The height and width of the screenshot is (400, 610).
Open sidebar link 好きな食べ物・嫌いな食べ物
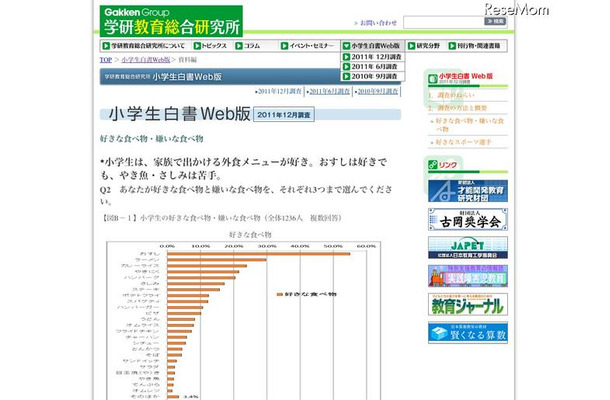coord(469,125)
